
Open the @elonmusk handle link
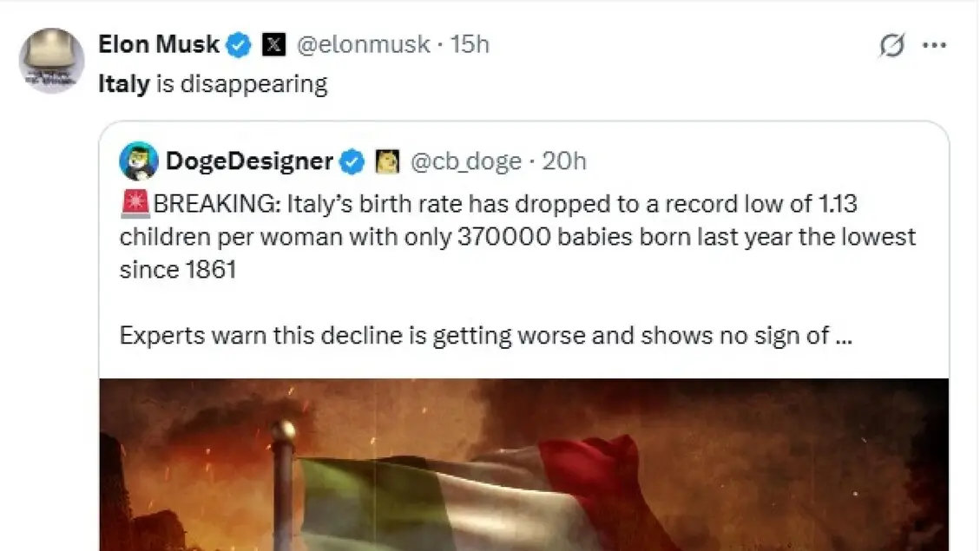[x=363, y=44]
